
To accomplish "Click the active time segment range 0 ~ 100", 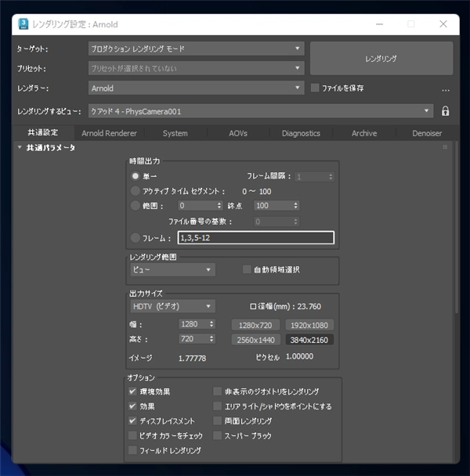I will (x=257, y=191).
